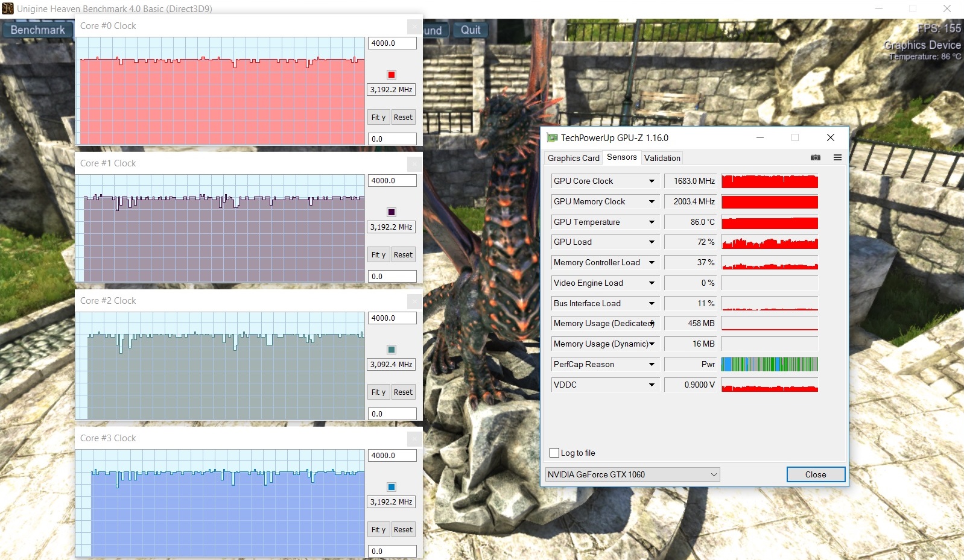Screen dimensions: 964x560
Task: Close the Core #0 Clock panel
Action: click(x=414, y=27)
